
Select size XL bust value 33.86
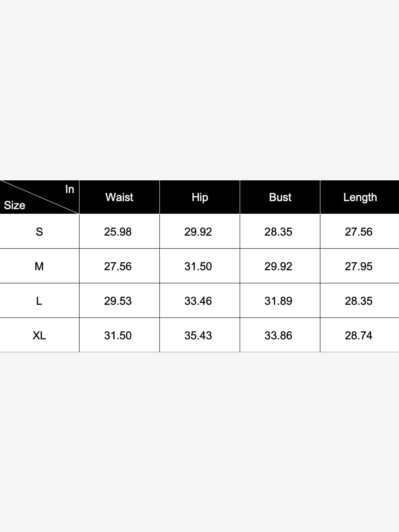click(x=278, y=335)
